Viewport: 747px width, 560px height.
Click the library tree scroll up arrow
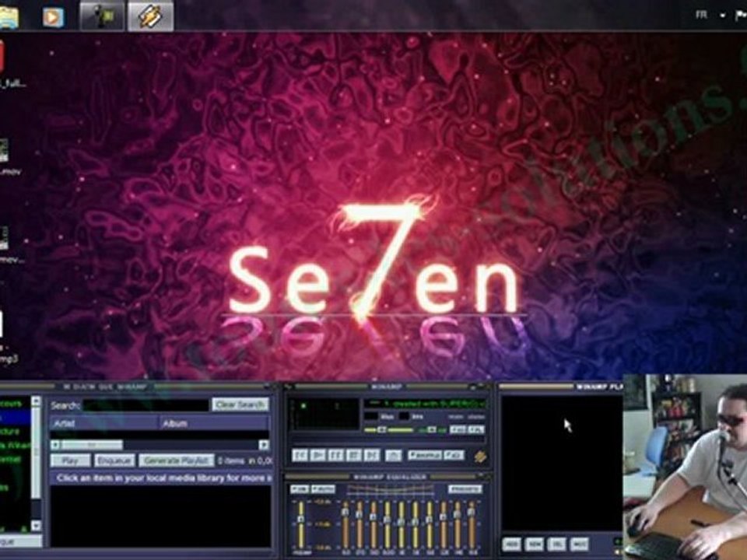(37, 401)
